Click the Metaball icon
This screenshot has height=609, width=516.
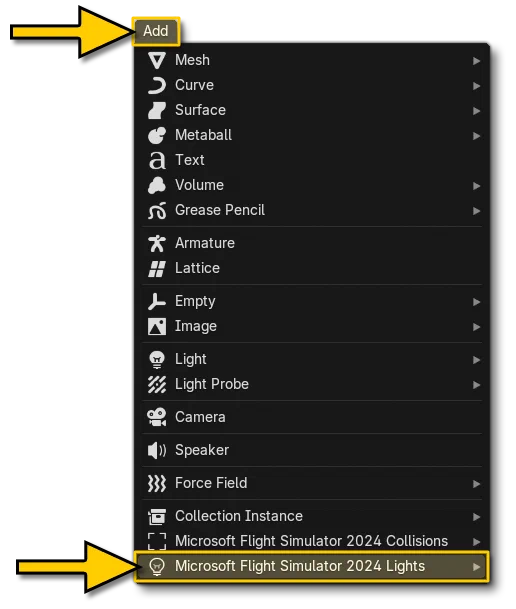click(157, 136)
